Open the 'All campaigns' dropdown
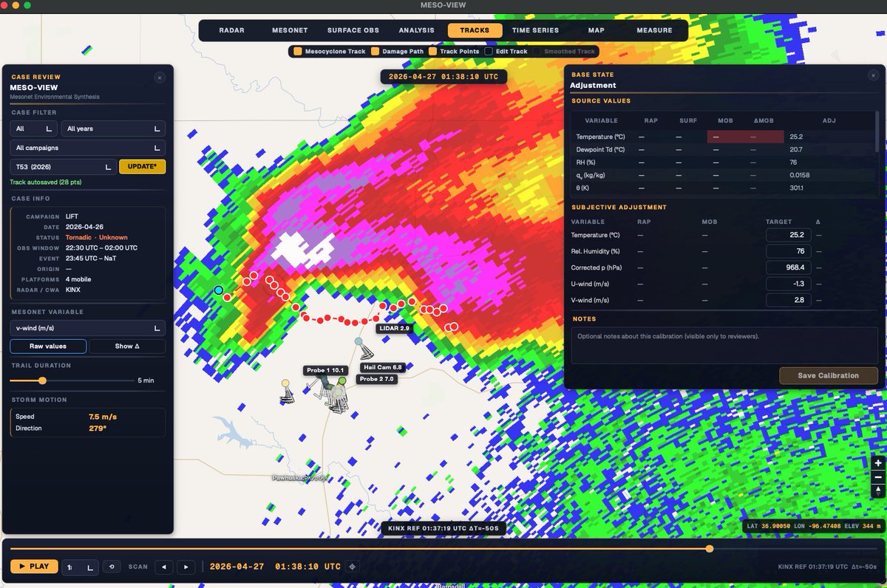887x588 pixels. (x=87, y=148)
